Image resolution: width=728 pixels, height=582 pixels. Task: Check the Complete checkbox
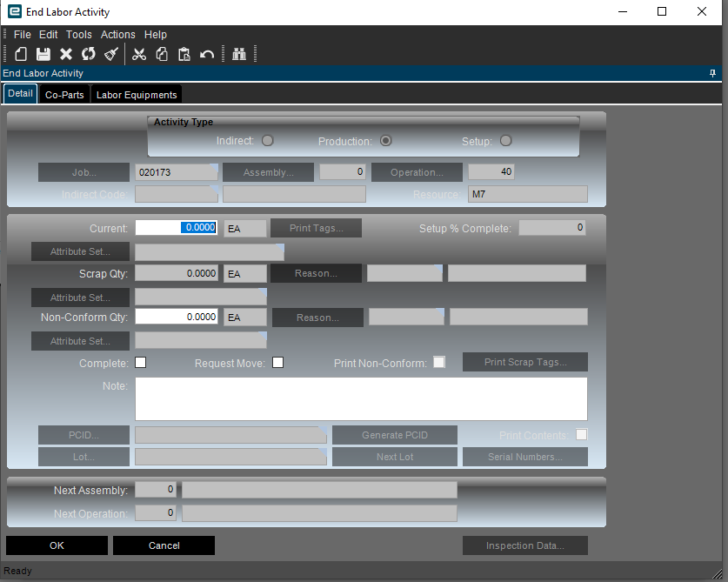click(140, 362)
